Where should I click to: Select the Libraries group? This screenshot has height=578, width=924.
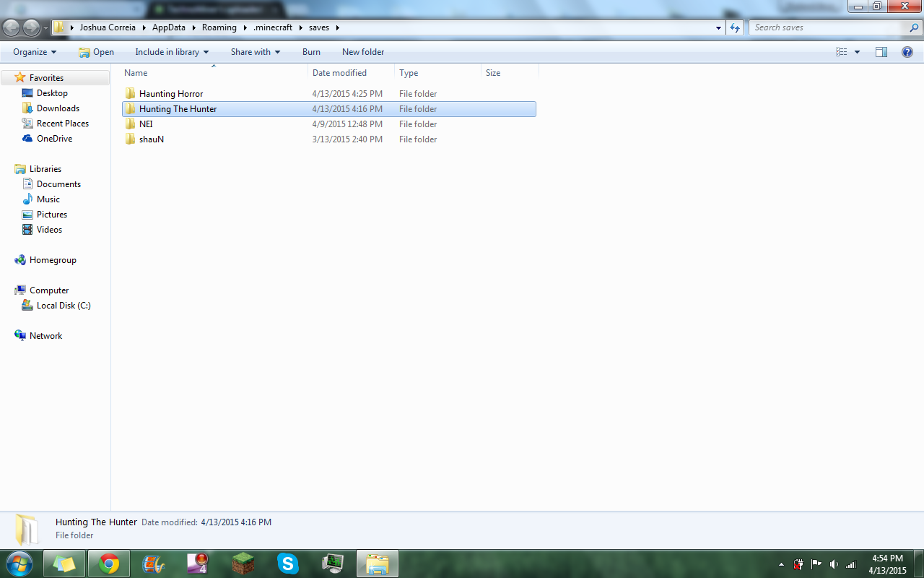click(45, 169)
